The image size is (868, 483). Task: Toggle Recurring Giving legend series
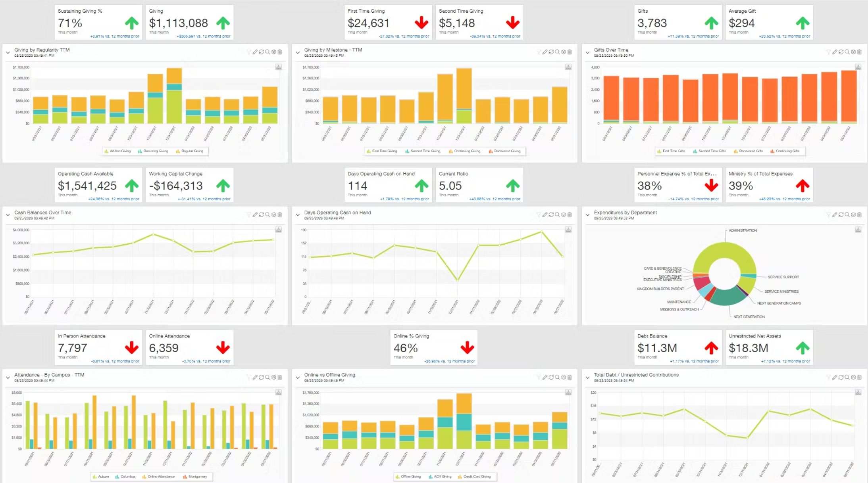pos(156,151)
